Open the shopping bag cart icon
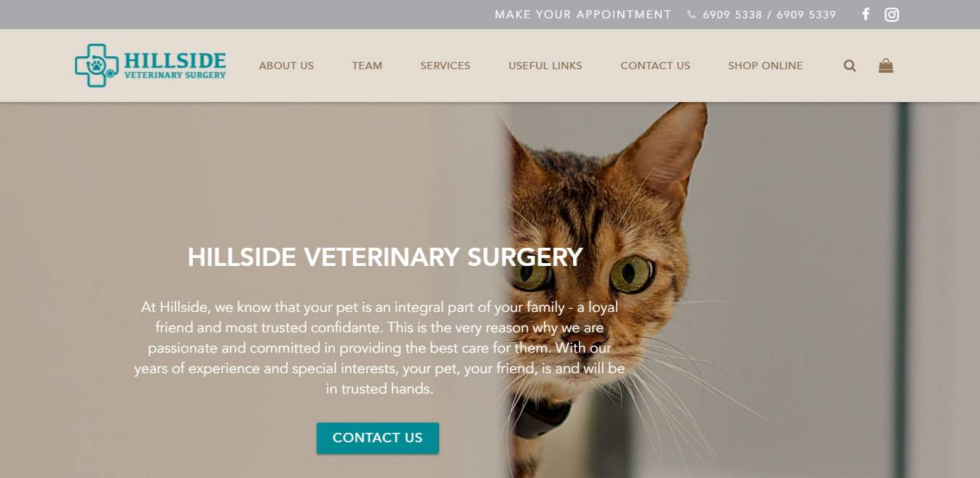Screen dimensions: 980x478 tap(885, 66)
